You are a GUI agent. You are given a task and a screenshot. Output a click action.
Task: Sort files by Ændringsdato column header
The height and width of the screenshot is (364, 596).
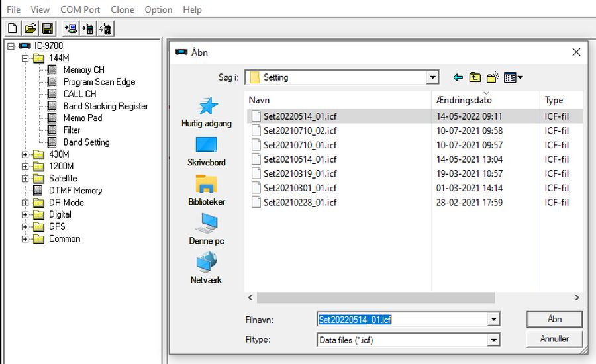(x=485, y=100)
